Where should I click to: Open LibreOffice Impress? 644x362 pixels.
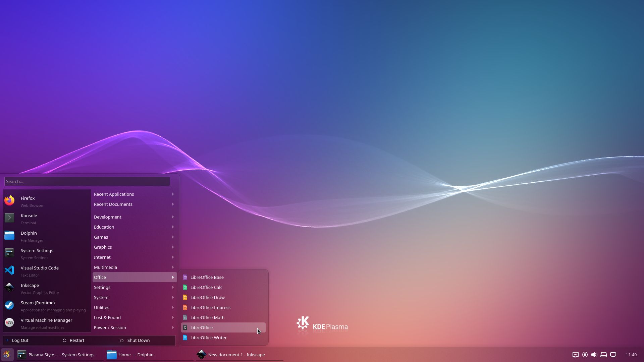(210, 307)
